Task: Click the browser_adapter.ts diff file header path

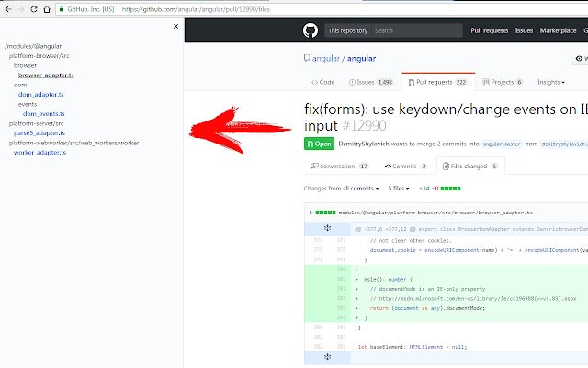Action: (435, 213)
